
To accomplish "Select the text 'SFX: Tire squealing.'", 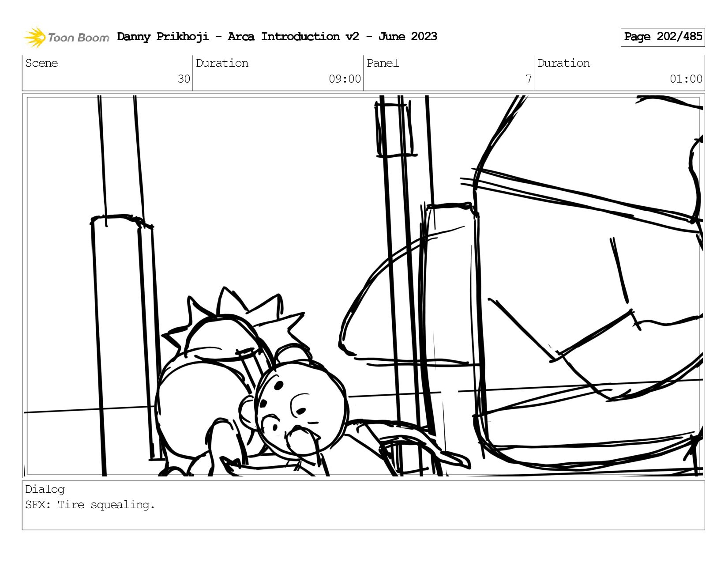I will click(x=90, y=505).
